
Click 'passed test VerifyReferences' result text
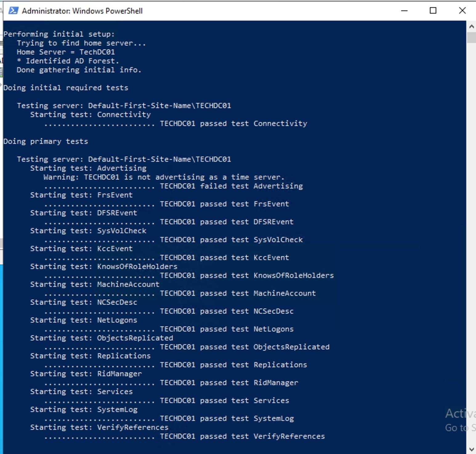[x=242, y=436]
